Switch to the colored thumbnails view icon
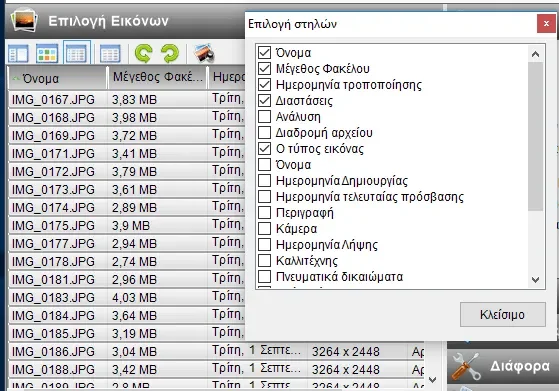Image resolution: width=559 pixels, height=391 pixels. coord(47,54)
